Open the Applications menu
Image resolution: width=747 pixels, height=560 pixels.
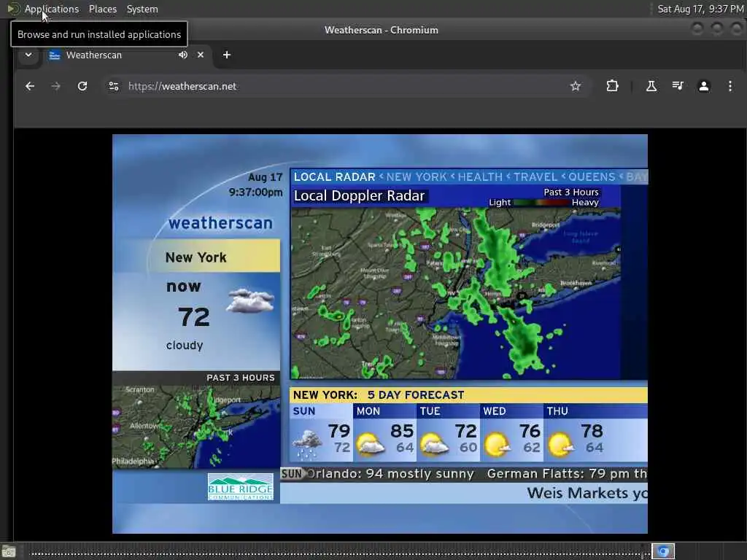[x=52, y=9]
